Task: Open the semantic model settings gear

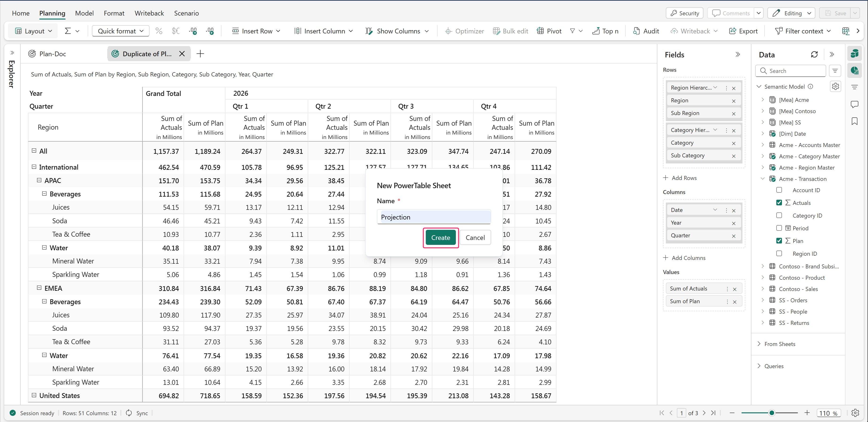Action: tap(835, 87)
